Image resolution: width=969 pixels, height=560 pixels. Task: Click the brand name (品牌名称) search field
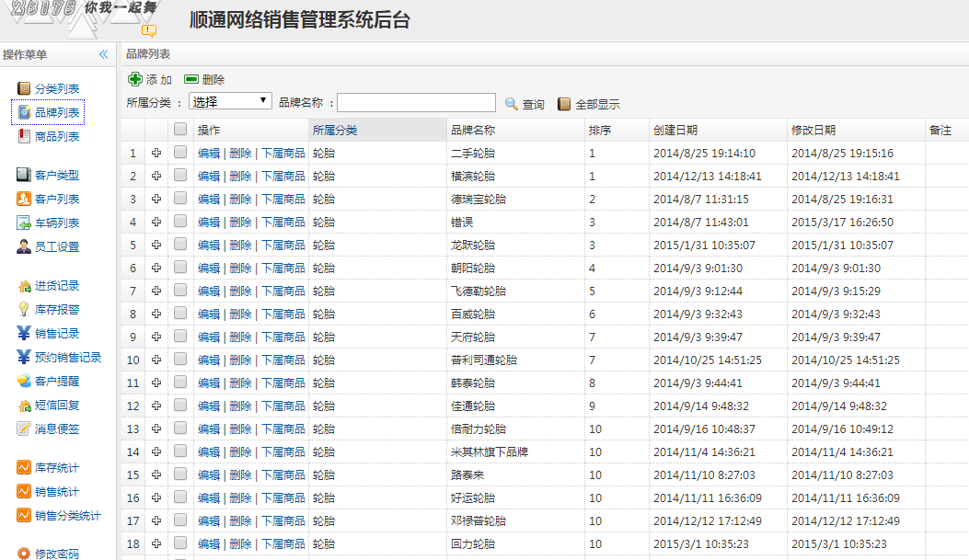tap(416, 103)
